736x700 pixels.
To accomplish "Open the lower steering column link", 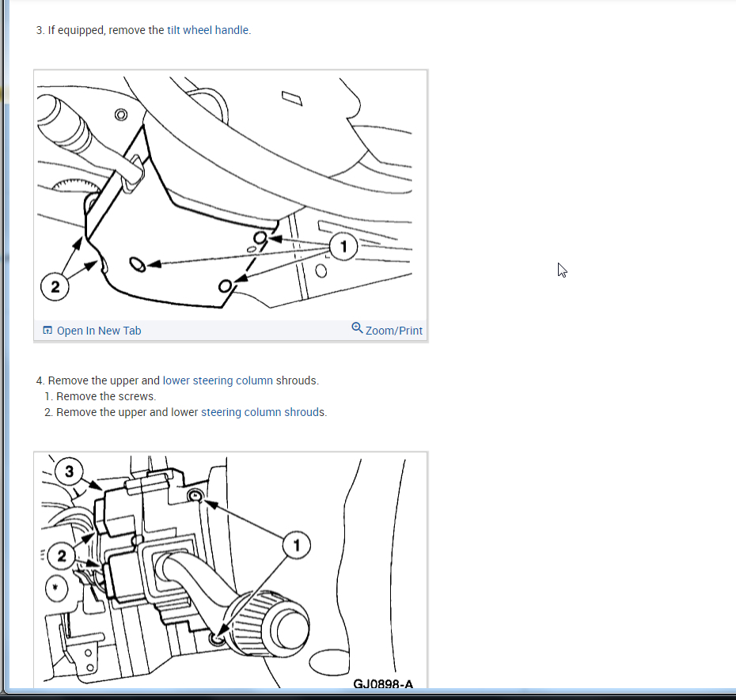I will (x=218, y=380).
